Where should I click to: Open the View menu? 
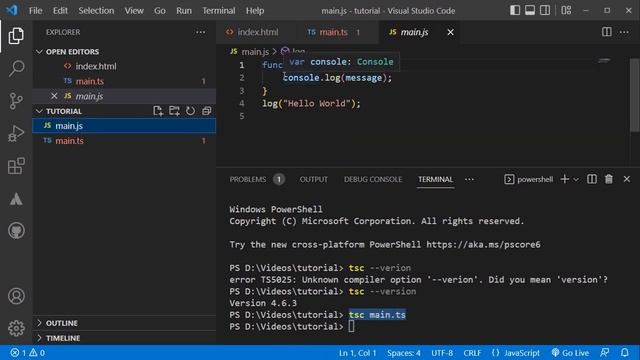(134, 11)
